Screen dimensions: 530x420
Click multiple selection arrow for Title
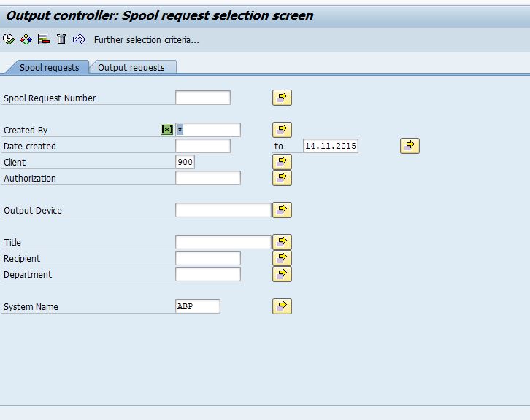coord(282,242)
